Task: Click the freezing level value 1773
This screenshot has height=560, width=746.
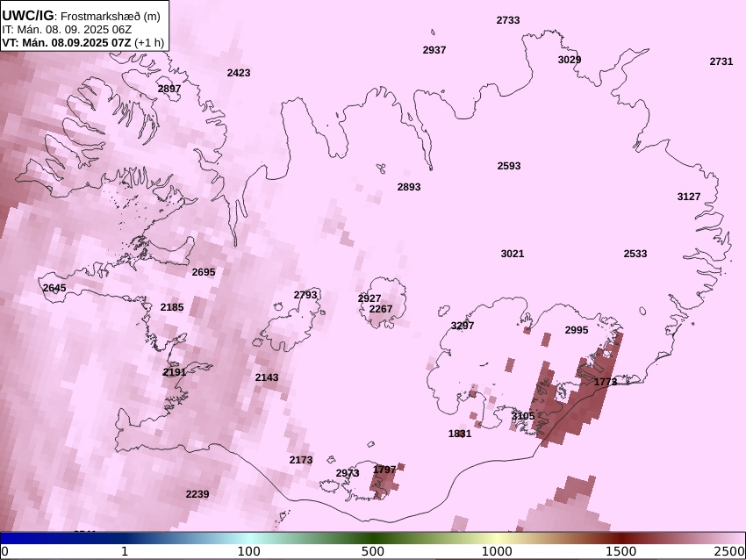Action: pyautogui.click(x=606, y=382)
